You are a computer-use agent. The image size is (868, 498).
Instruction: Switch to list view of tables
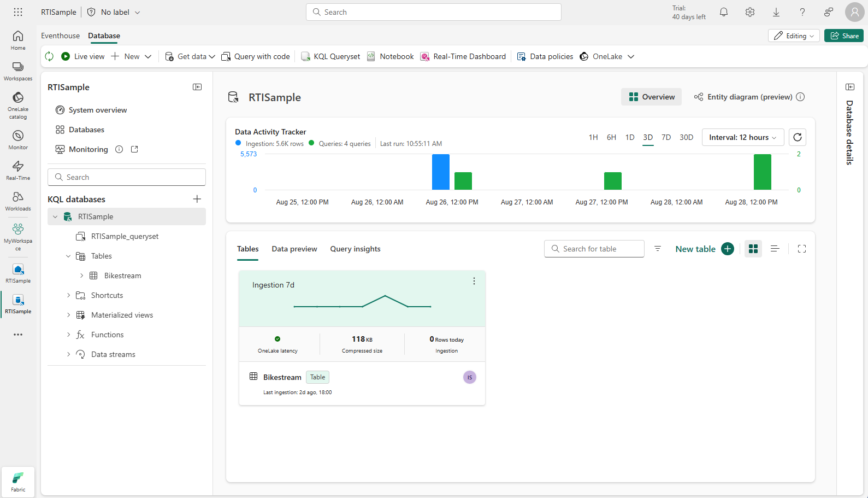click(775, 249)
